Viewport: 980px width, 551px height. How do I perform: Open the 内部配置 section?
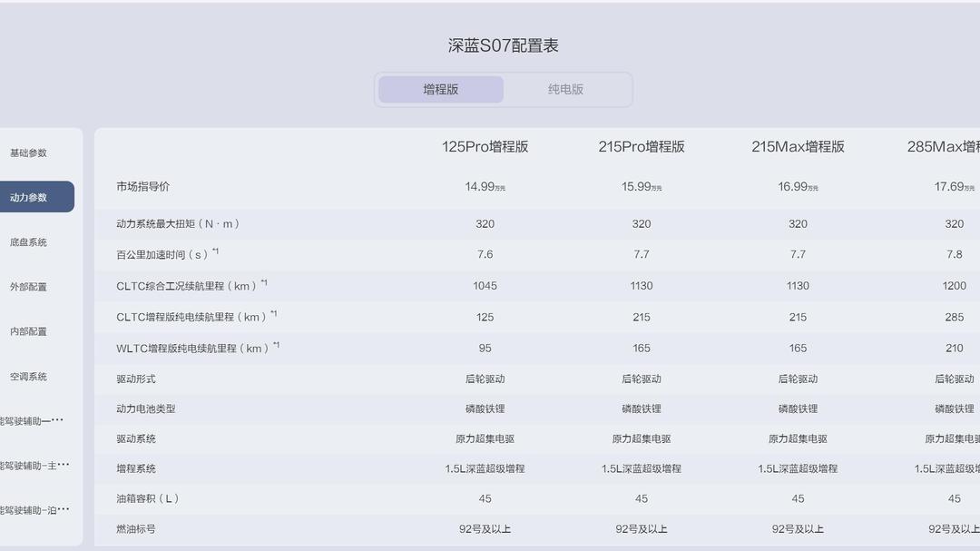(x=28, y=331)
